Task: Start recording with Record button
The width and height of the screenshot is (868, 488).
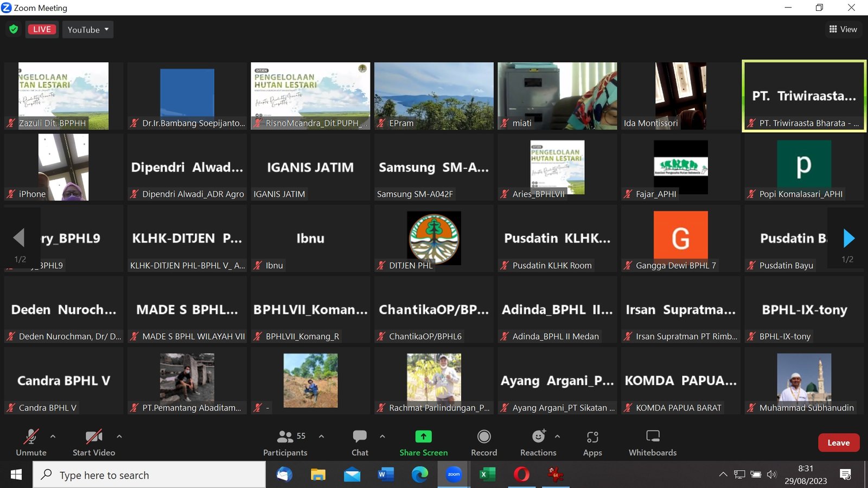Action: 484,443
